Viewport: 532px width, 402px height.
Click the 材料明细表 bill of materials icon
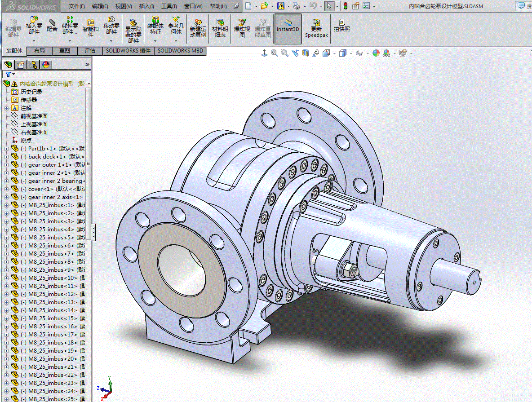coord(220,28)
